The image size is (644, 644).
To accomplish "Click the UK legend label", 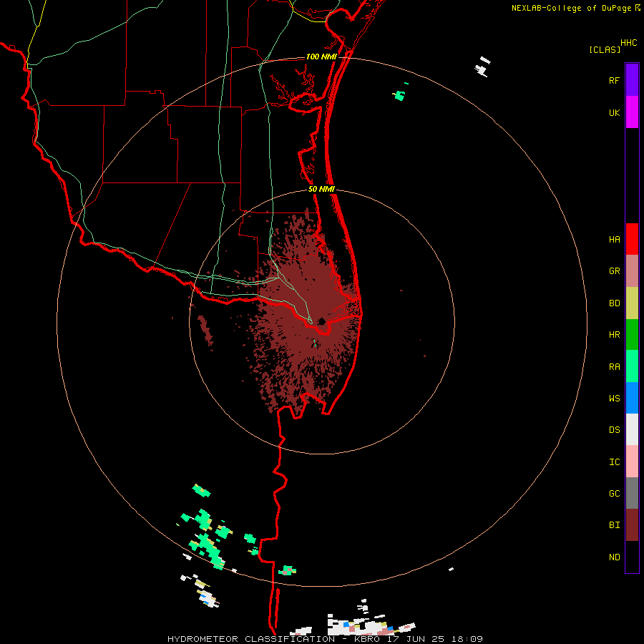I will [x=614, y=112].
